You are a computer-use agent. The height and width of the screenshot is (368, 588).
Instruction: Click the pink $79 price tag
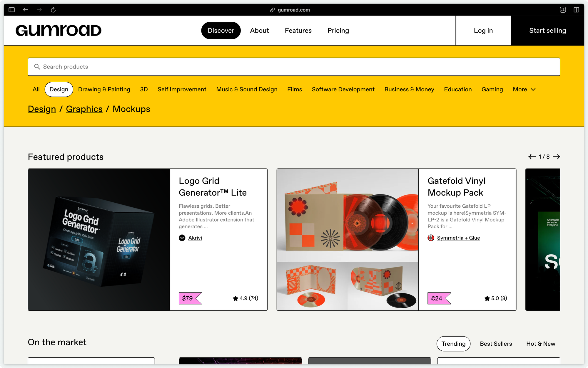click(x=190, y=298)
